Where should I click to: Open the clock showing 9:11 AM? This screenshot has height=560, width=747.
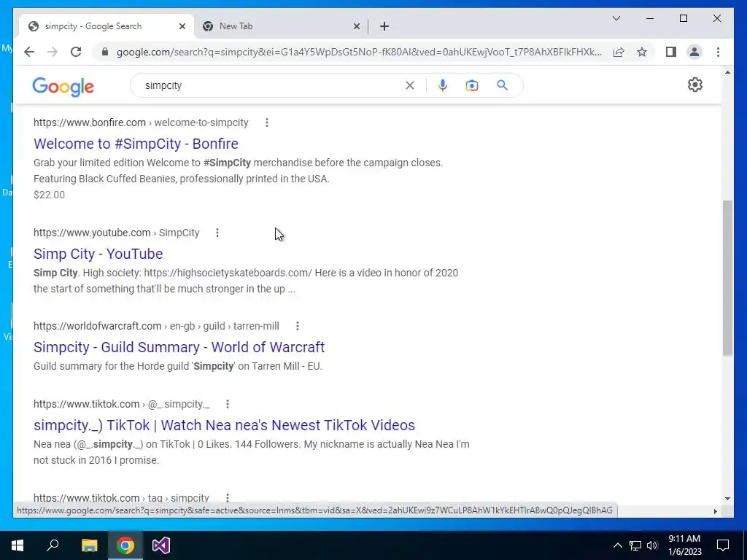pos(684,545)
